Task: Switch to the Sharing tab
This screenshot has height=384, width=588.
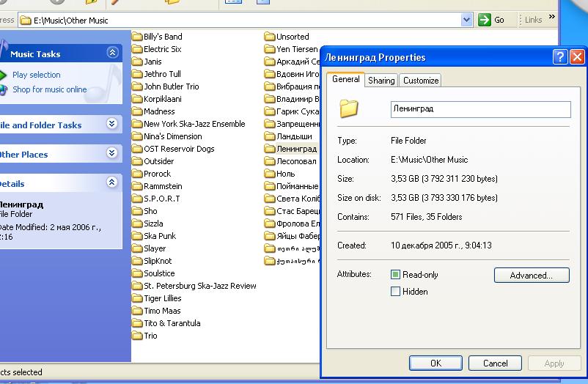Action: (381, 81)
